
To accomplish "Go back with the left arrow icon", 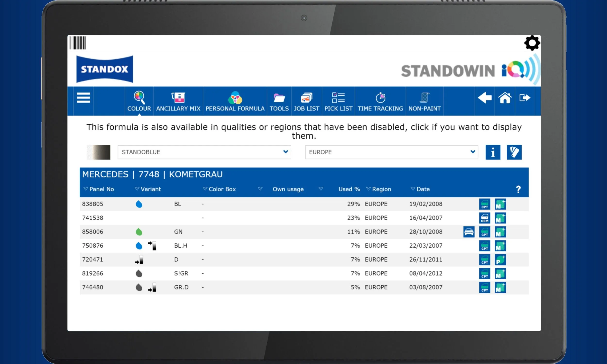I will [485, 98].
